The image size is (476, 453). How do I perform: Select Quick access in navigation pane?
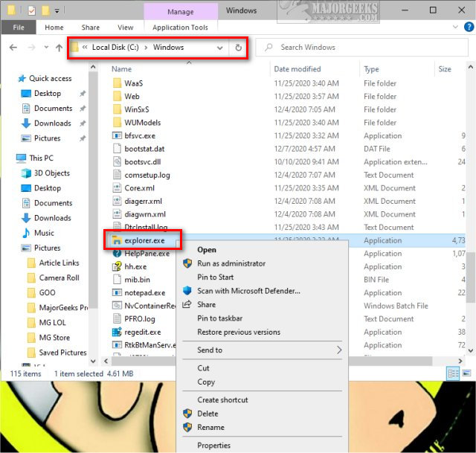pyautogui.click(x=51, y=79)
